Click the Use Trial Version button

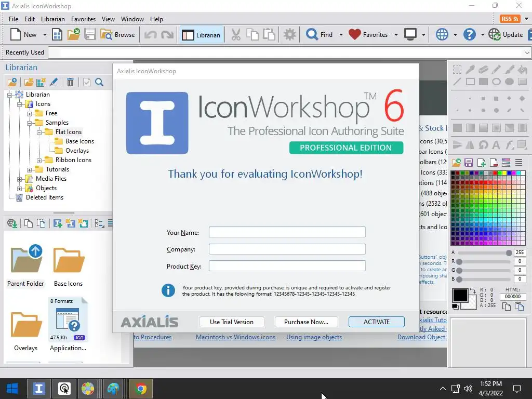231,322
